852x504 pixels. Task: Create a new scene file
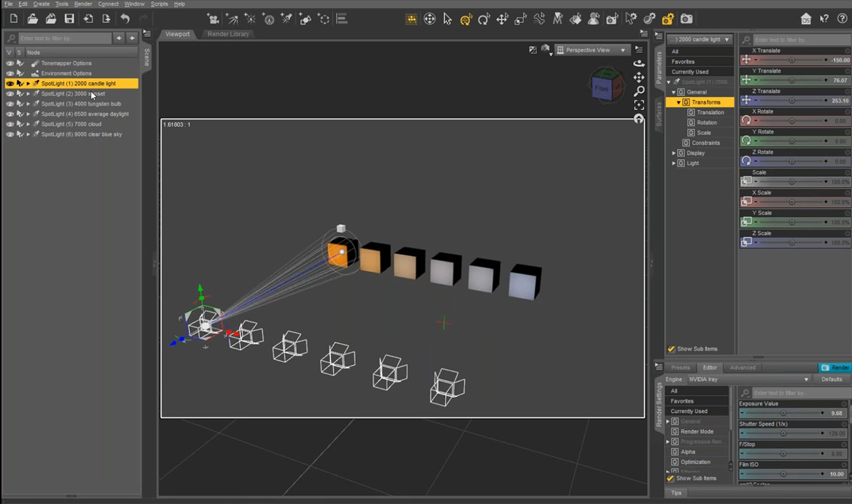(14, 19)
